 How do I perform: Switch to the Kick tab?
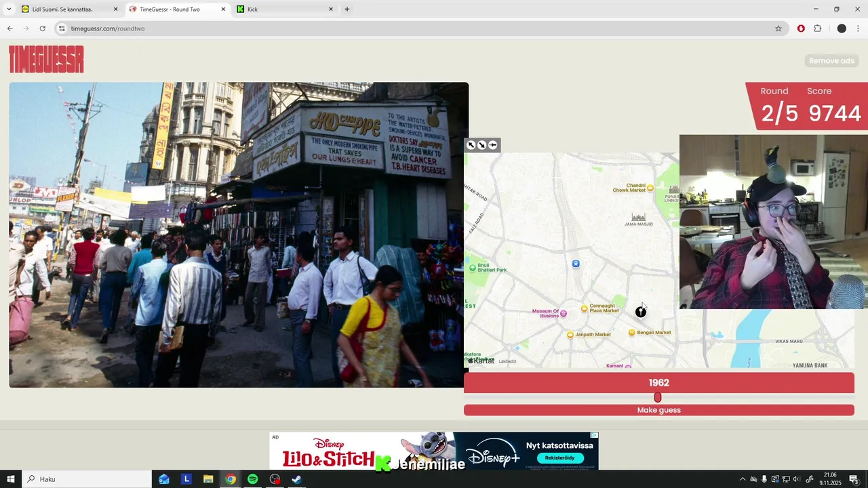[x=285, y=9]
